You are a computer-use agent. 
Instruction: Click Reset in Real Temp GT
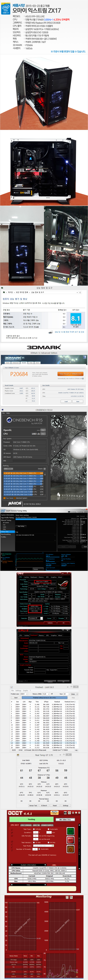(55, 805)
